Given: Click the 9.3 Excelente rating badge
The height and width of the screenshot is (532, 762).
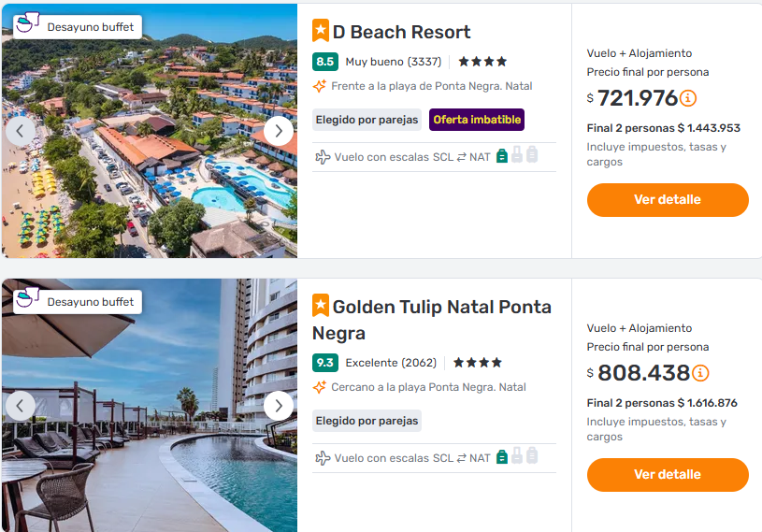Looking at the screenshot, I should tap(325, 363).
